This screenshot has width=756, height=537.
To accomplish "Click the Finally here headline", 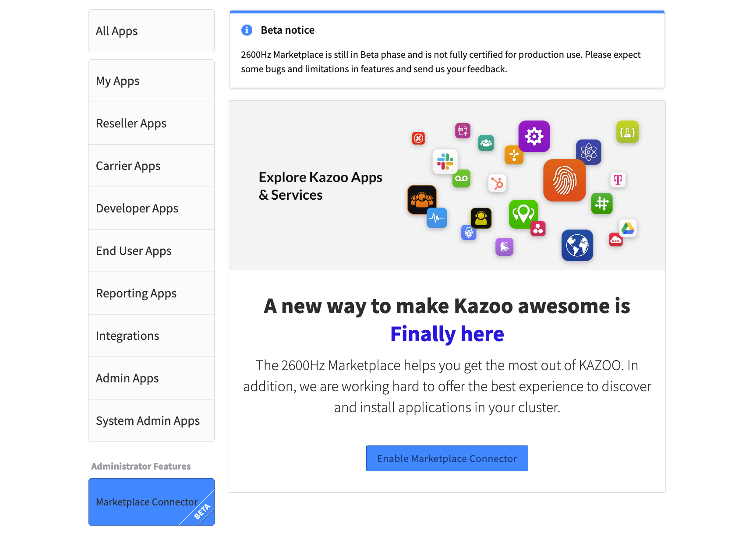I will 447,334.
